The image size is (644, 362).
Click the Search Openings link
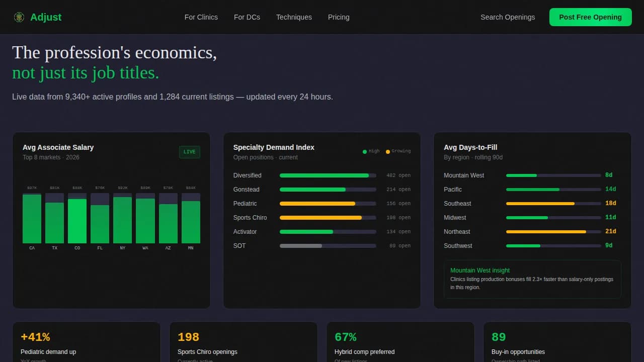coord(507,17)
